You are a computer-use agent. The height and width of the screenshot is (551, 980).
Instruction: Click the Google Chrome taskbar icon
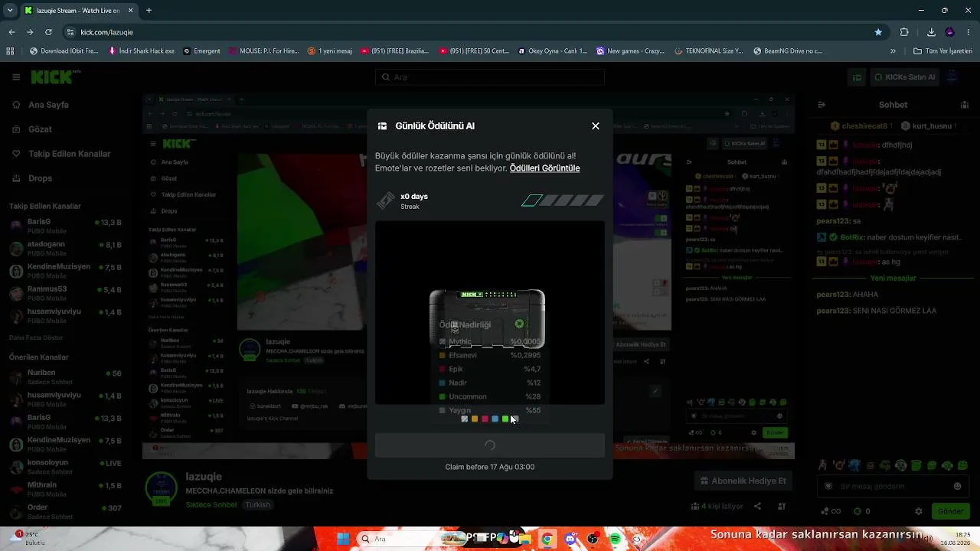coord(547,539)
